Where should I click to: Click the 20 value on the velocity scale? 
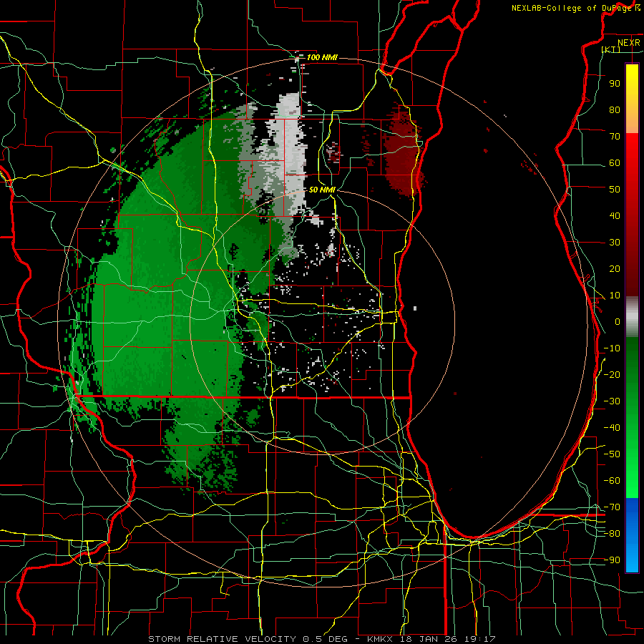point(615,268)
